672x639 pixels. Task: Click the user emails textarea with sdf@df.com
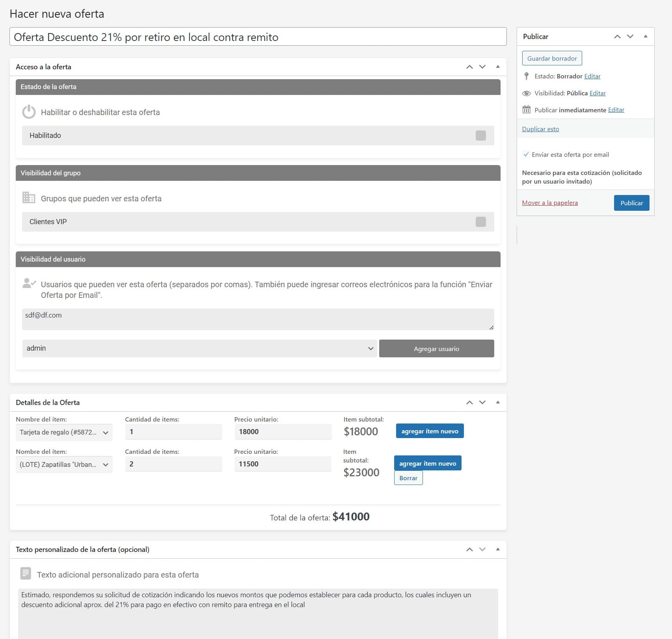click(258, 319)
